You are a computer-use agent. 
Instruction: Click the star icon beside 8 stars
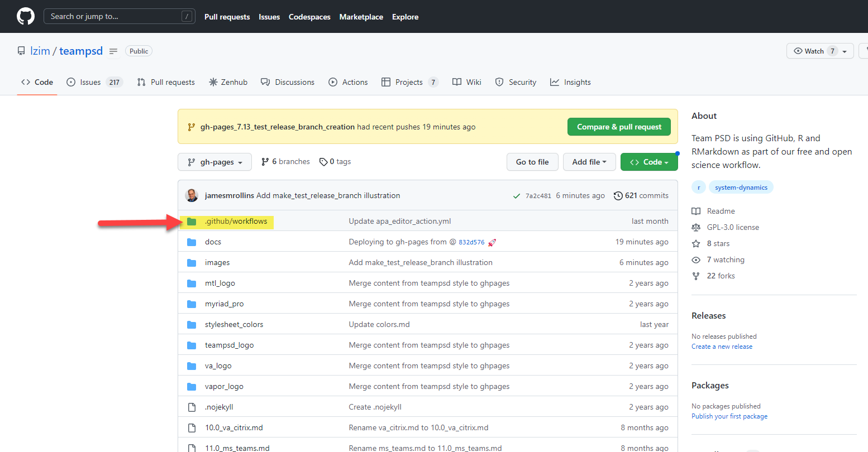click(x=696, y=244)
